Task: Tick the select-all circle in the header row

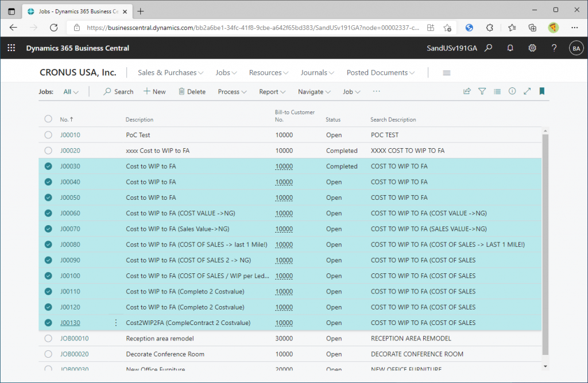Action: tap(48, 119)
